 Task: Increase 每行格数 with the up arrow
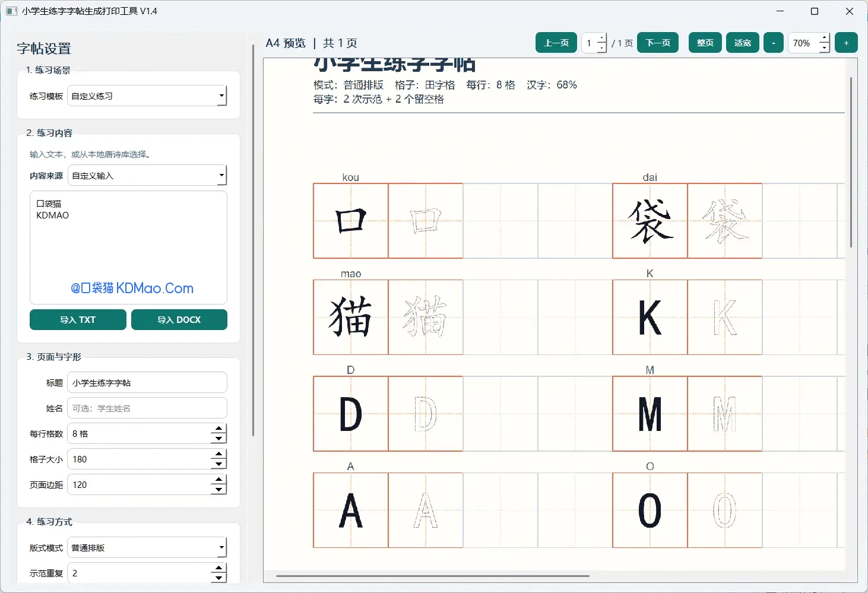[x=218, y=429]
